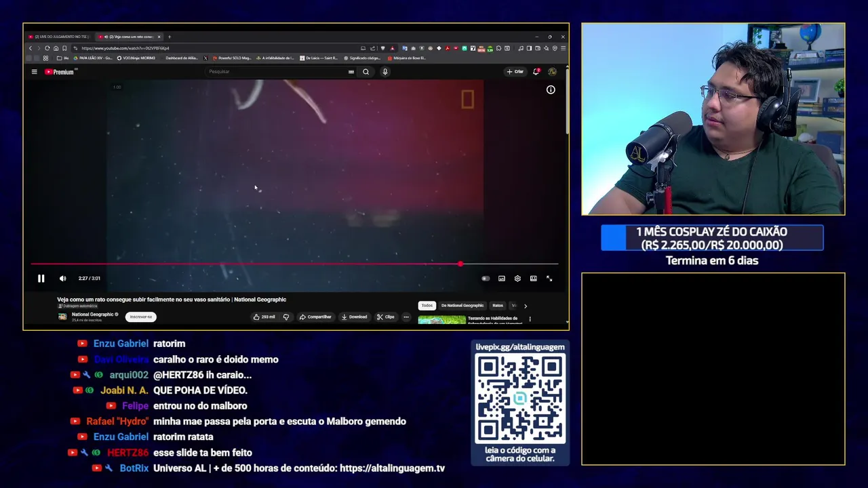Open the Criar create menu

[515, 71]
